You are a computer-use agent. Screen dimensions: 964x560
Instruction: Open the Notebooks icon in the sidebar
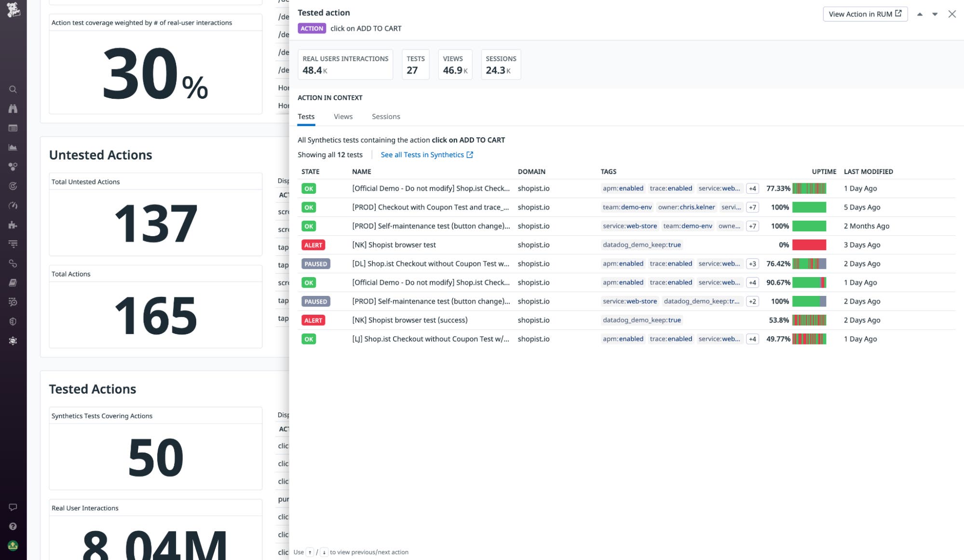click(x=13, y=283)
